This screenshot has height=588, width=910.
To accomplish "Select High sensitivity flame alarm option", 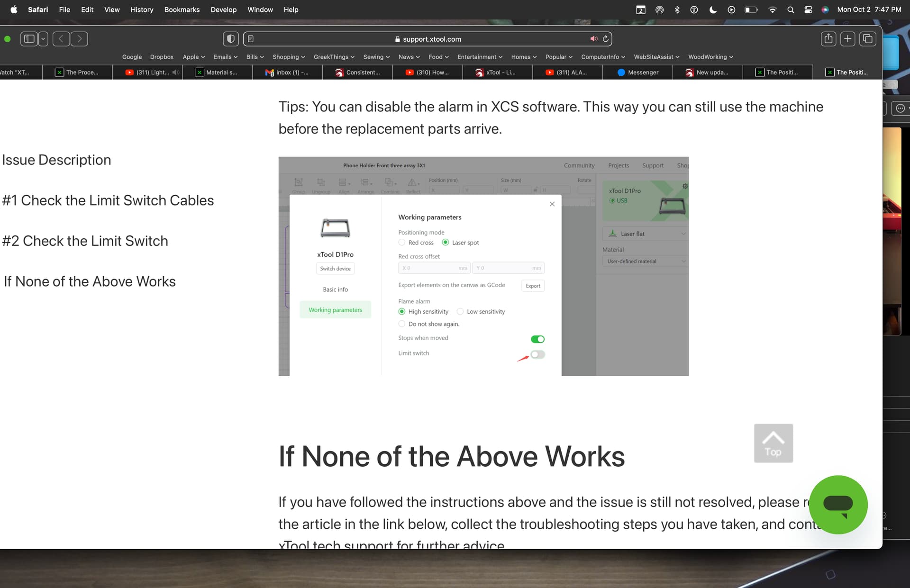I will coord(402,312).
